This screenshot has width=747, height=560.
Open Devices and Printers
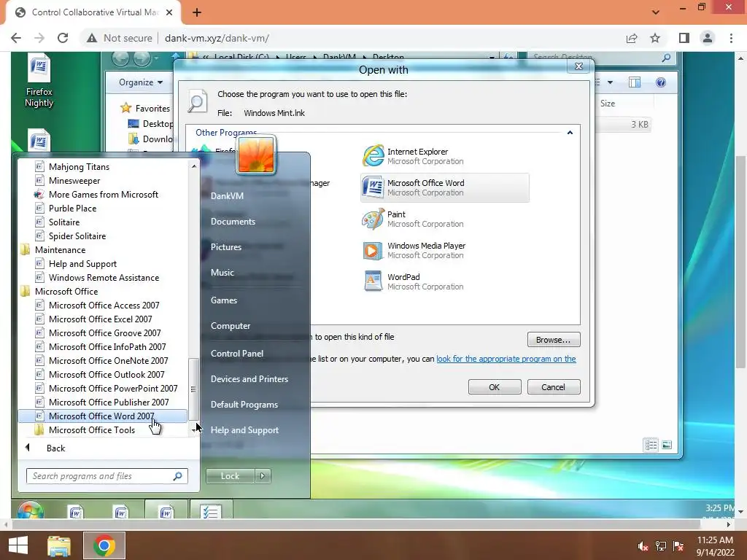click(249, 379)
